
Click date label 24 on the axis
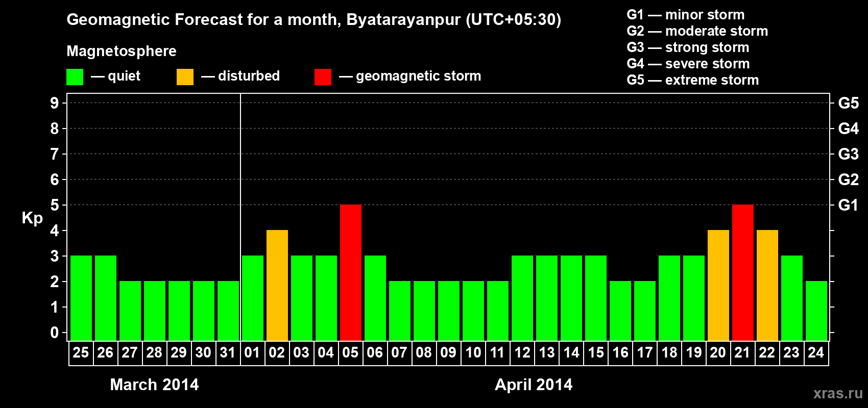click(x=816, y=352)
